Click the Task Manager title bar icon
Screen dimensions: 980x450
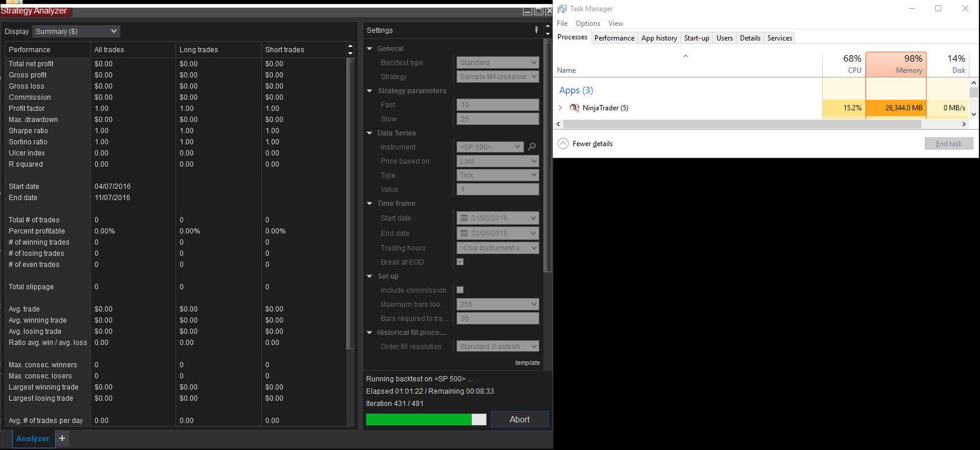[x=562, y=9]
